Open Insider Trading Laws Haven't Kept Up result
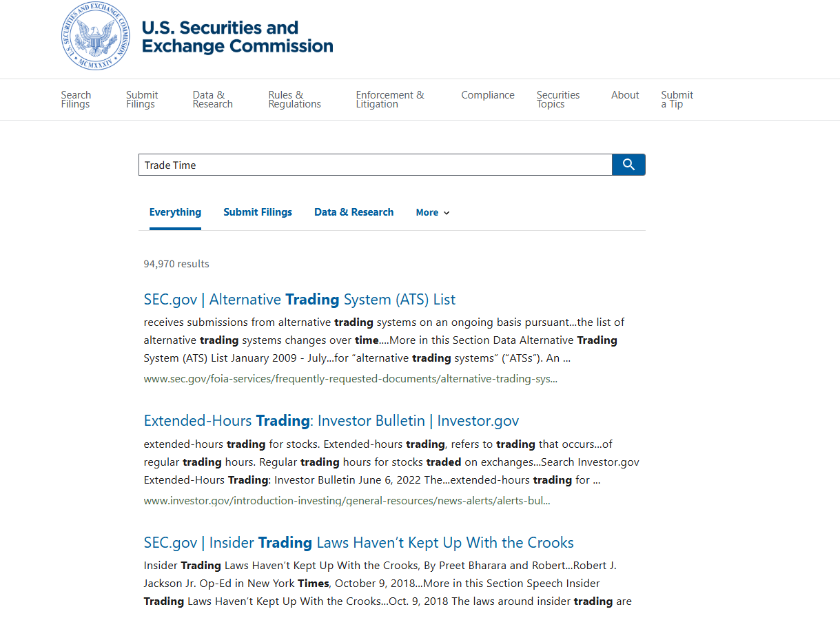This screenshot has height=618, width=840. click(x=359, y=543)
